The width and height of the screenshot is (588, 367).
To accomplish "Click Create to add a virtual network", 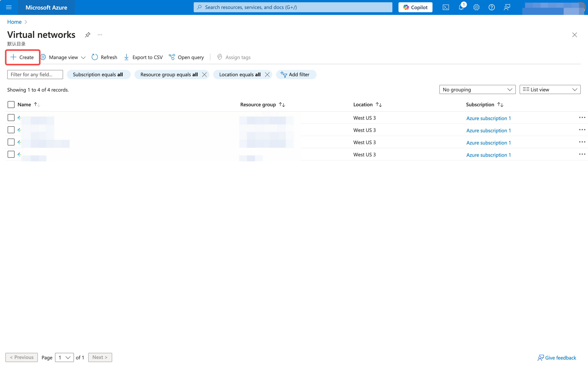I will 22,57.
